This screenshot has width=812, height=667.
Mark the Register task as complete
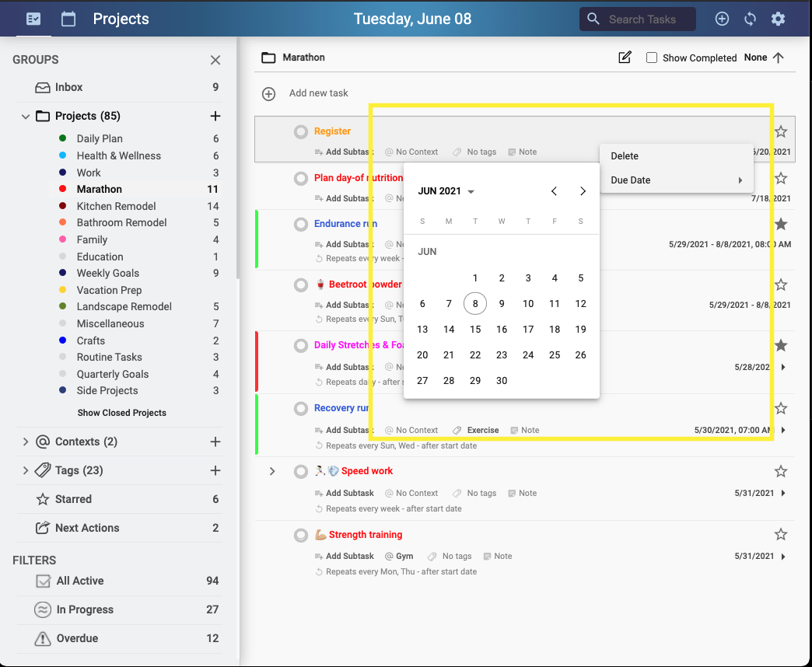pyautogui.click(x=300, y=131)
